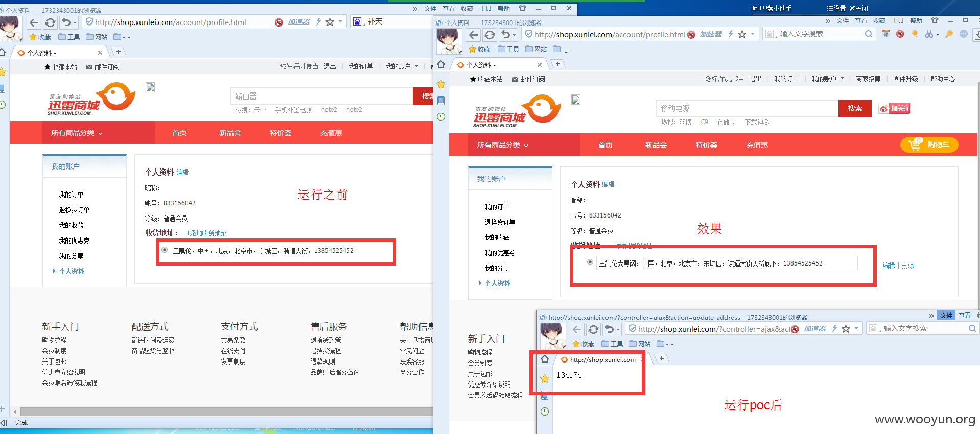Open undo dropdown arrow in right window toolbar
This screenshot has height=434, width=980.
click(514, 35)
